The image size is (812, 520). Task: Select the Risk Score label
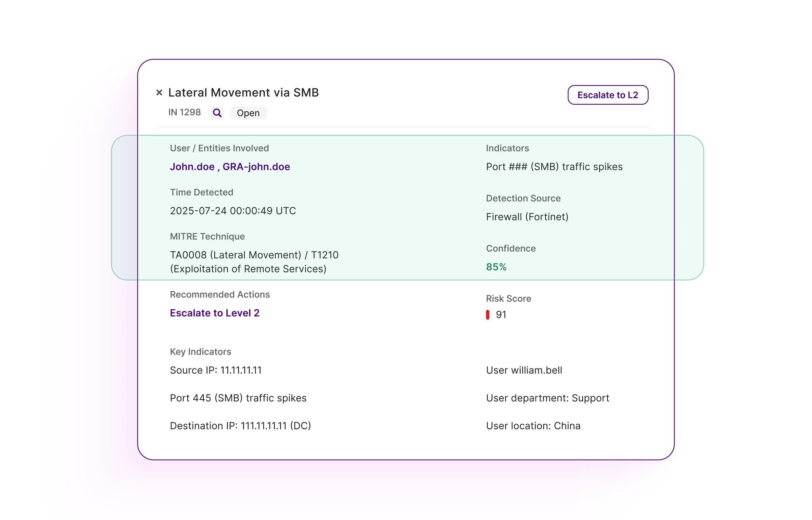coord(508,298)
